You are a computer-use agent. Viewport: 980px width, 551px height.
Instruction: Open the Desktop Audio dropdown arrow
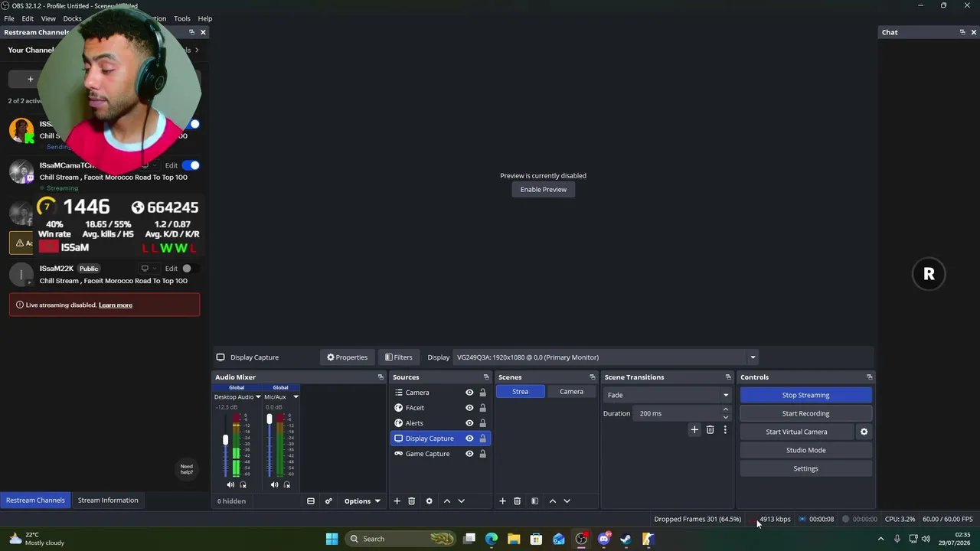point(258,397)
